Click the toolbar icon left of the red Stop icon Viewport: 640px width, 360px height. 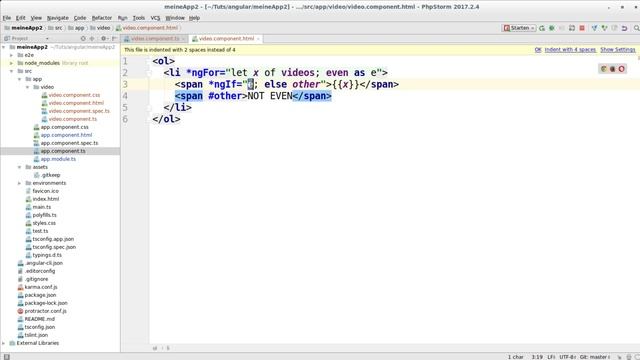click(x=572, y=28)
